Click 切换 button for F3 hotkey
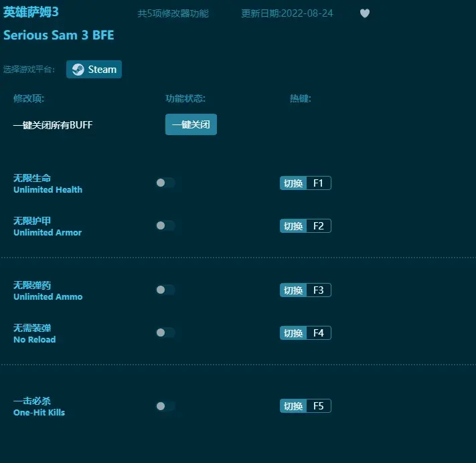Viewport: 476px width, 463px height. [293, 290]
